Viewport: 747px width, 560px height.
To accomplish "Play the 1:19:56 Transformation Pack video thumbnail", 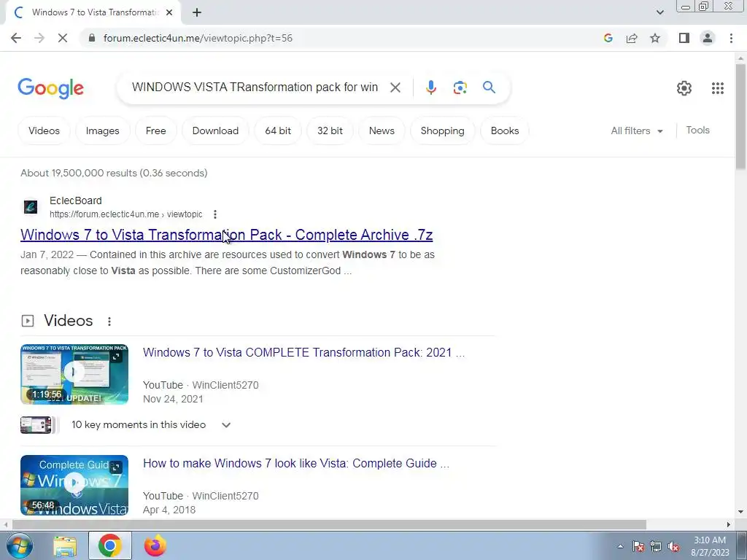I will 74,374.
